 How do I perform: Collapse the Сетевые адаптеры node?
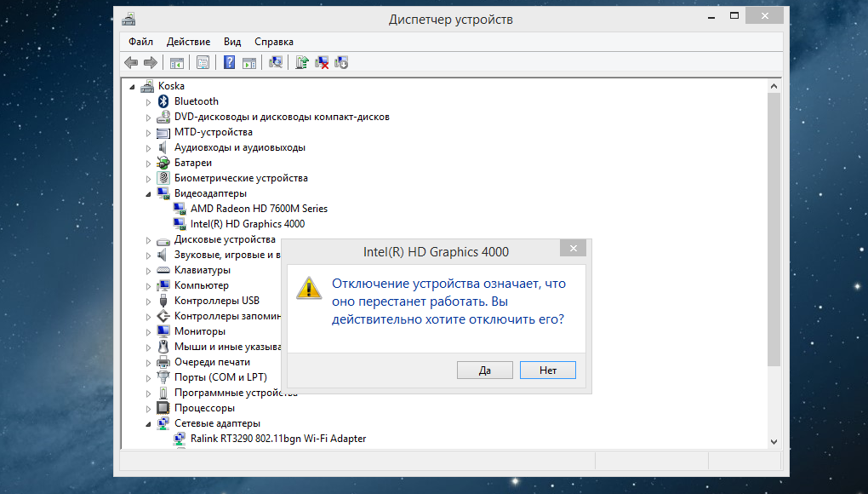[148, 424]
